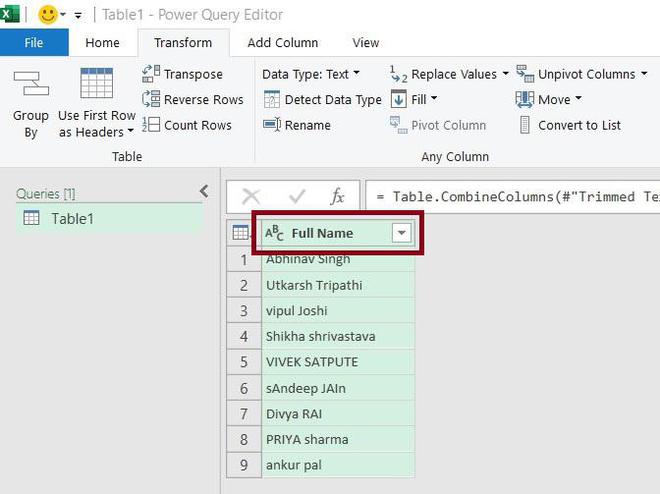Click the Transpose icon
660x494 pixels.
click(x=151, y=74)
